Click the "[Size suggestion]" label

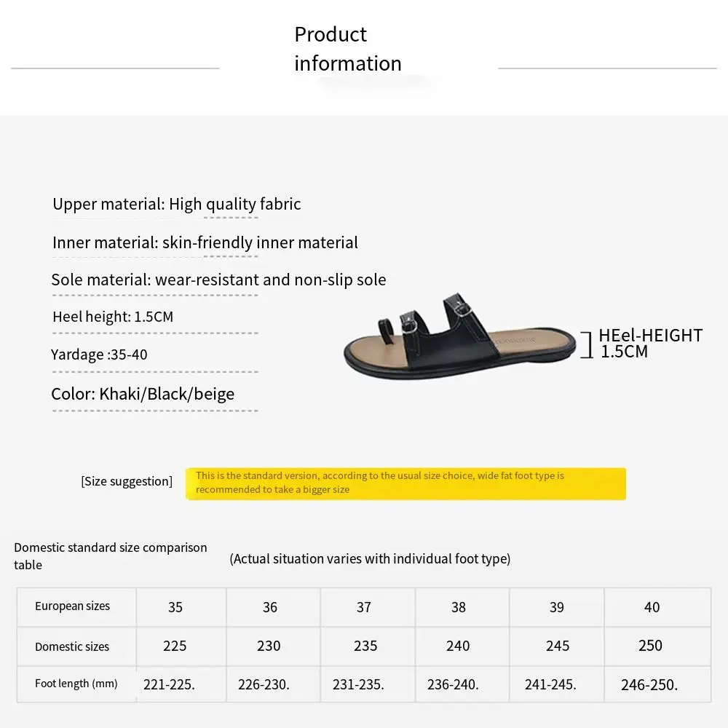coord(127,481)
